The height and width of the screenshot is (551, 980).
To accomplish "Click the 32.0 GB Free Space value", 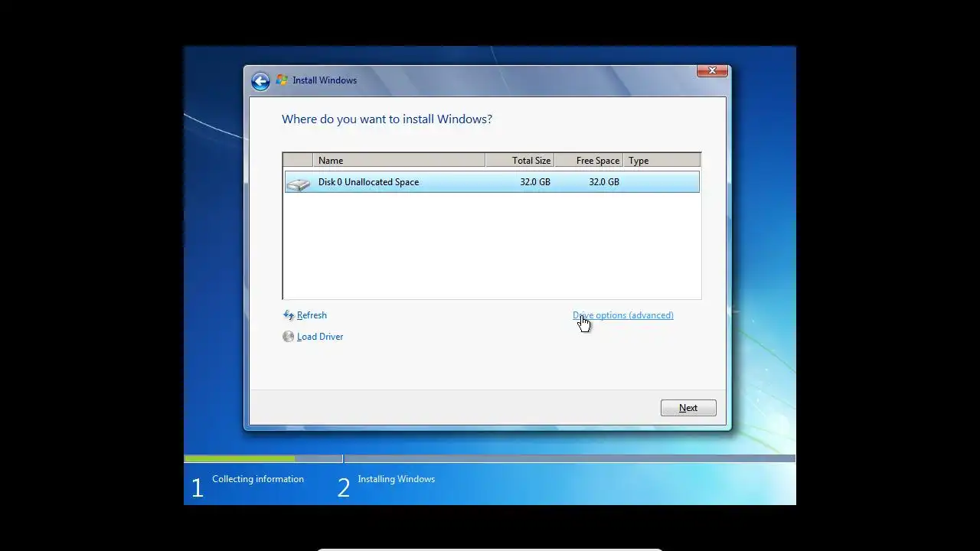I will click(x=604, y=182).
